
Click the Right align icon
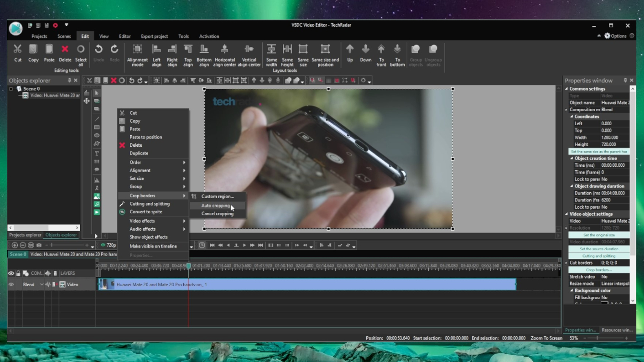click(172, 49)
